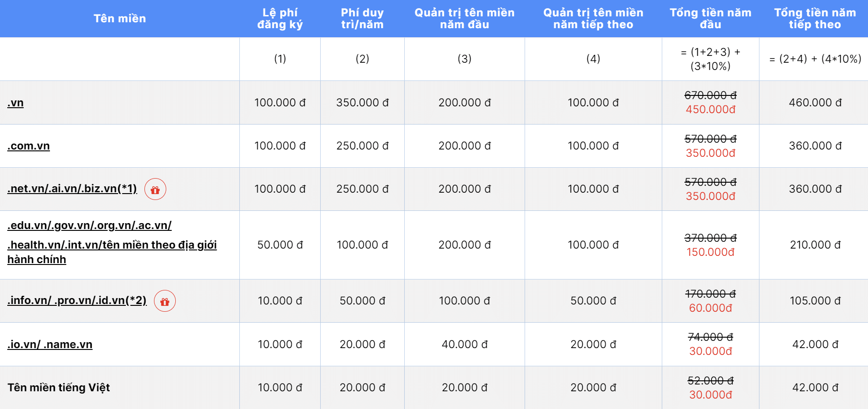Open the .info.vn/ .pro.vn/.id.vn(*2) link
The image size is (868, 409).
[x=77, y=300]
